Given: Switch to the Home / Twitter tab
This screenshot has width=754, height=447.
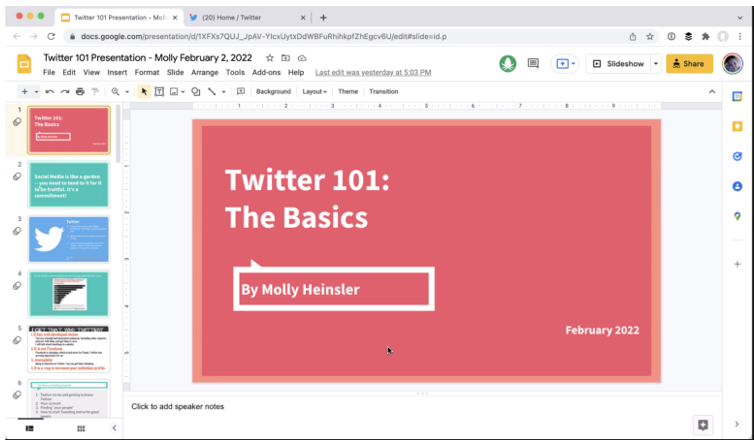Looking at the screenshot, I should point(247,18).
